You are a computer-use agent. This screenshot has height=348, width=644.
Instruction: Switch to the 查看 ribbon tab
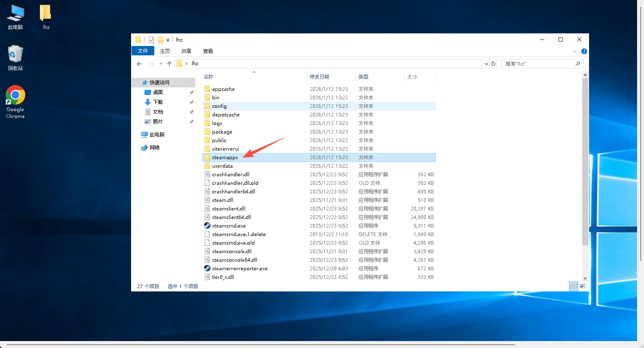pyautogui.click(x=208, y=51)
